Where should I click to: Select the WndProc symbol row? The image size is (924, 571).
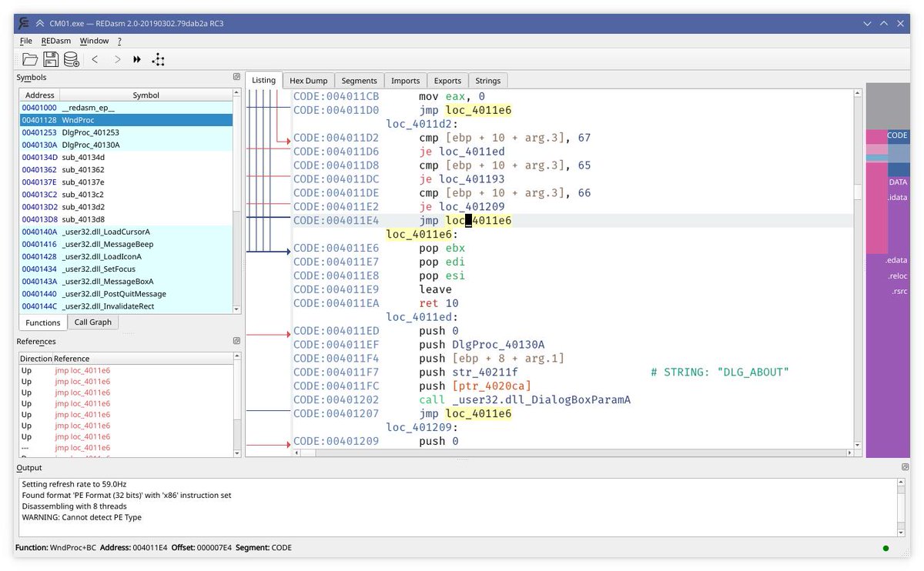coord(126,120)
